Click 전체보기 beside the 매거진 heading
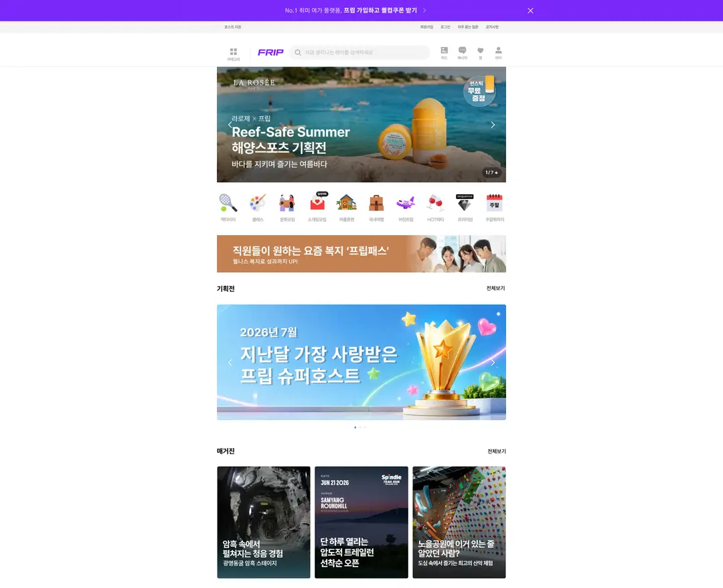This screenshot has width=723, height=588. click(x=497, y=451)
